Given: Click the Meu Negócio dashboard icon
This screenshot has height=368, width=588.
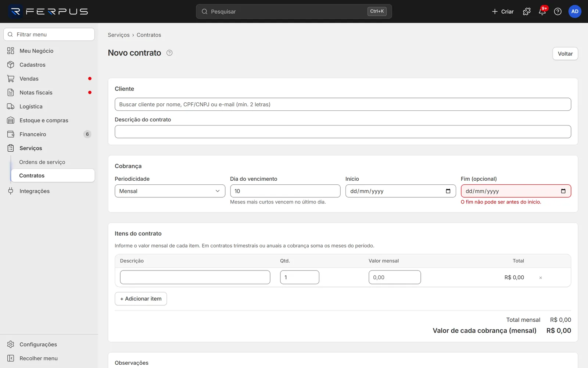Looking at the screenshot, I should point(11,51).
